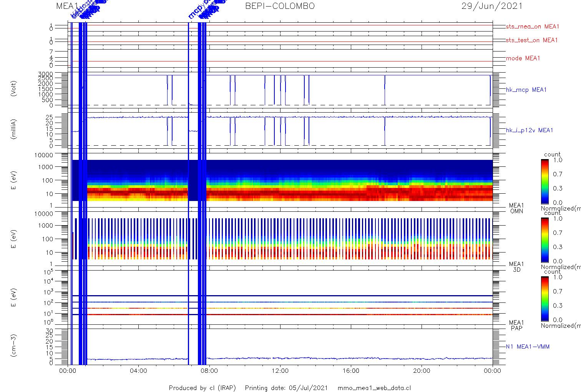The image size is (581, 392).
Task: Select the sts_test_on MEA1 label
Action: pos(532,40)
